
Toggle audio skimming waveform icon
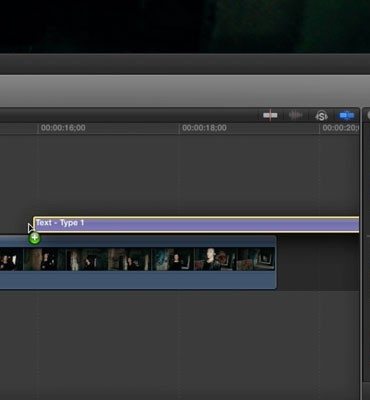[x=295, y=116]
